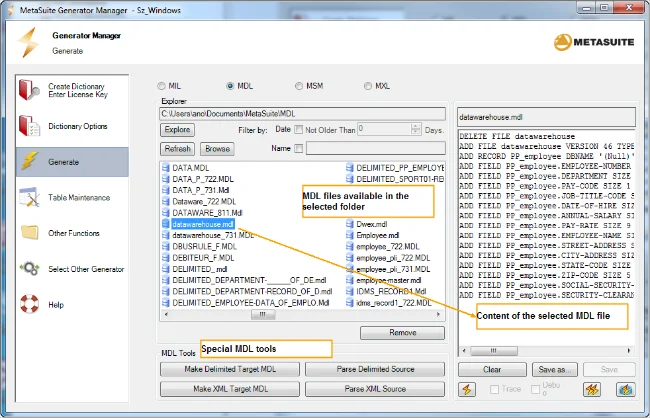Click the Days stepper arrows

tap(416, 129)
